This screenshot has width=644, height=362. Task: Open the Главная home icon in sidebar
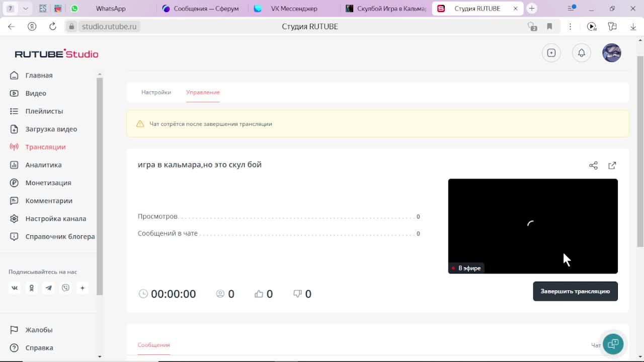pos(14,75)
